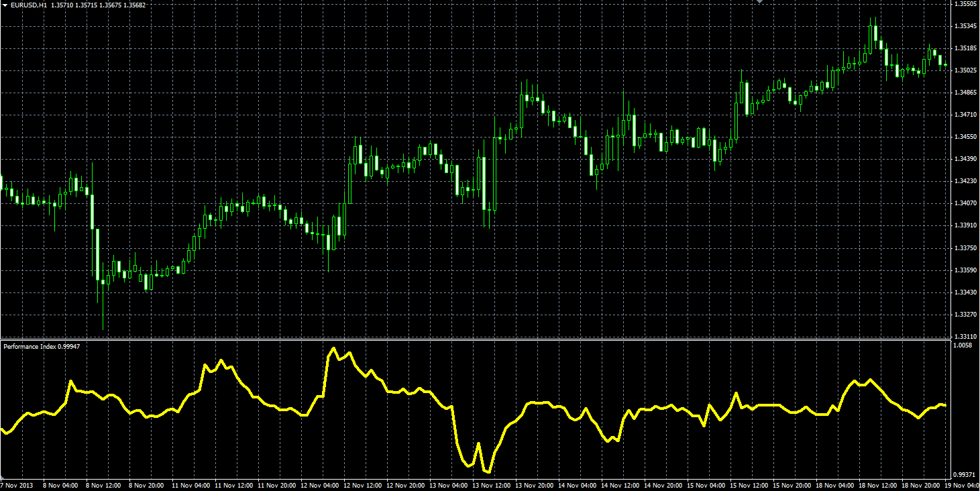Screen dimensions: 980x491
Task: Click the 1.34070 price scale label
Action: (965, 203)
